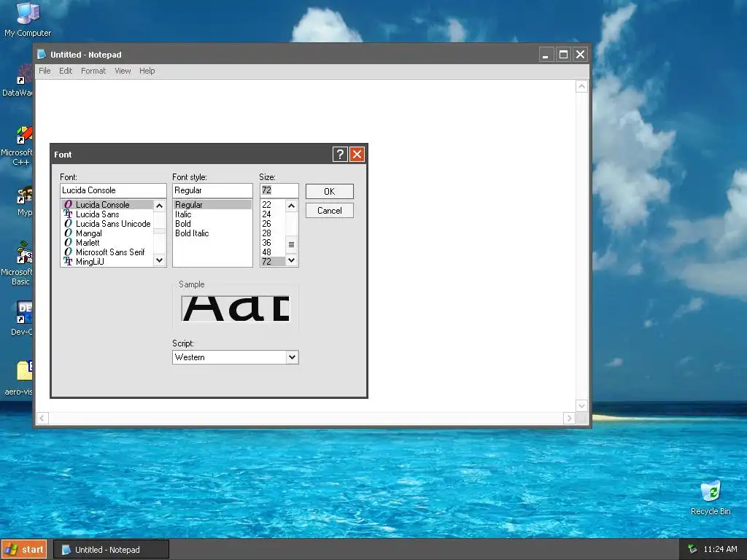Click Notepad vertical scrollbar up arrow

tap(581, 86)
